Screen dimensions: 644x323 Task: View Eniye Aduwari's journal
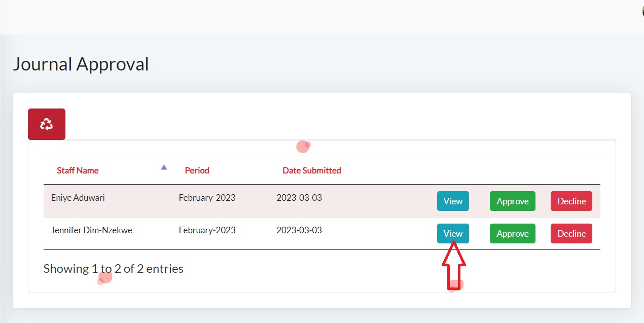coord(453,201)
